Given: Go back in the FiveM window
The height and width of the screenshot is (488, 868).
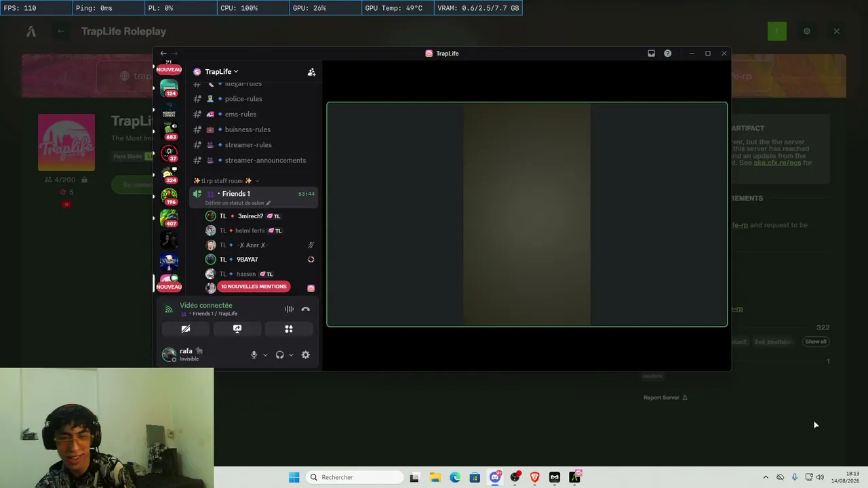Looking at the screenshot, I should 60,31.
